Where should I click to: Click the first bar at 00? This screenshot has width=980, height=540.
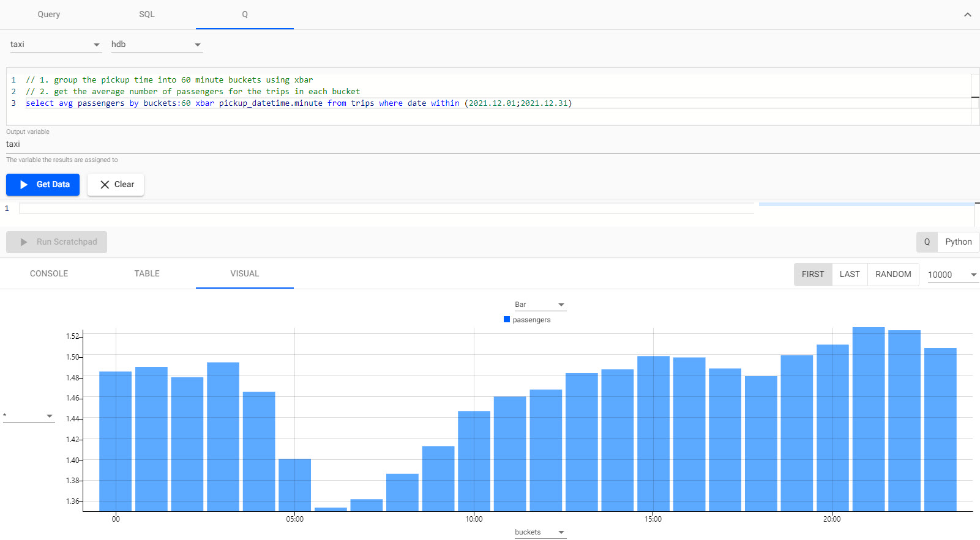click(116, 441)
